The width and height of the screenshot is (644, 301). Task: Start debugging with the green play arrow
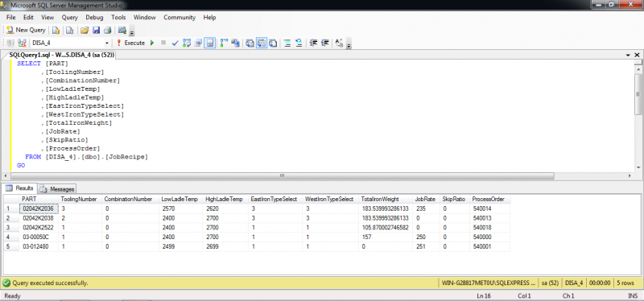pos(152,43)
